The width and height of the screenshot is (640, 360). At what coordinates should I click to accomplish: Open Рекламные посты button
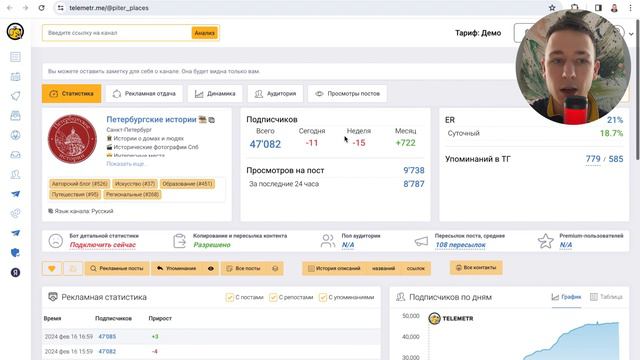117,269
